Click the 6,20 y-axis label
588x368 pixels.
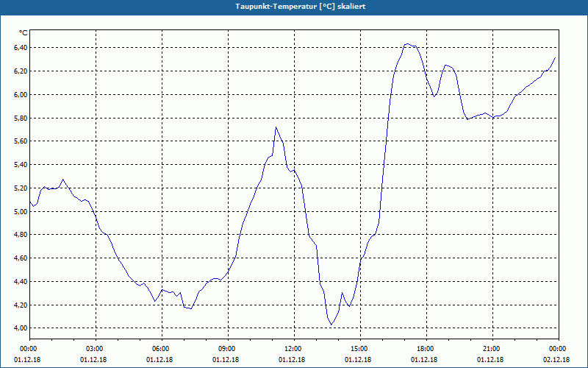pyautogui.click(x=21, y=71)
